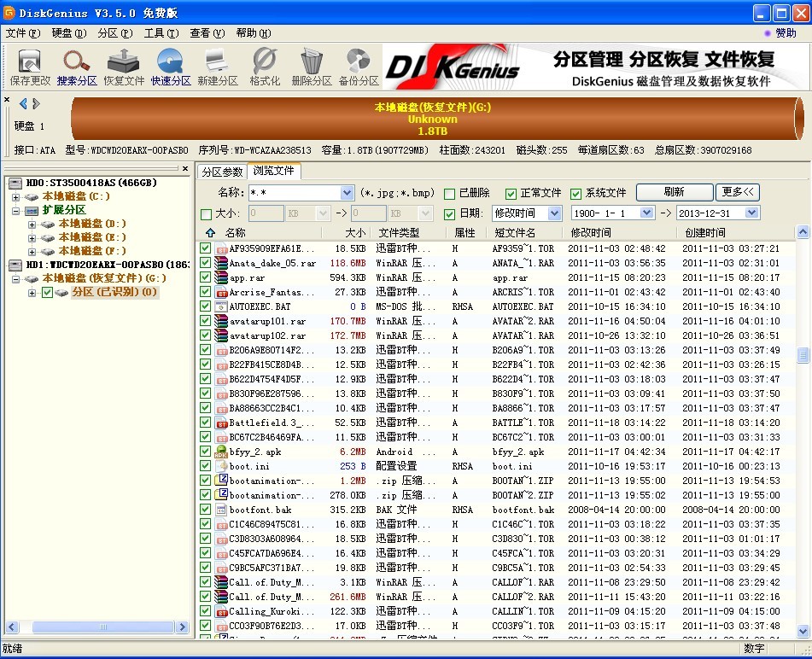Open the 恢复文件 (Recover Files) tool
This screenshot has height=659, width=812.
pos(124,67)
